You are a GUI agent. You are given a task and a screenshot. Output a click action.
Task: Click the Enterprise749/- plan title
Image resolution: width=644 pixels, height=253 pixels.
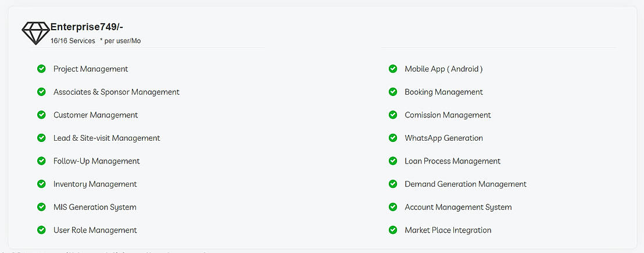(x=87, y=27)
